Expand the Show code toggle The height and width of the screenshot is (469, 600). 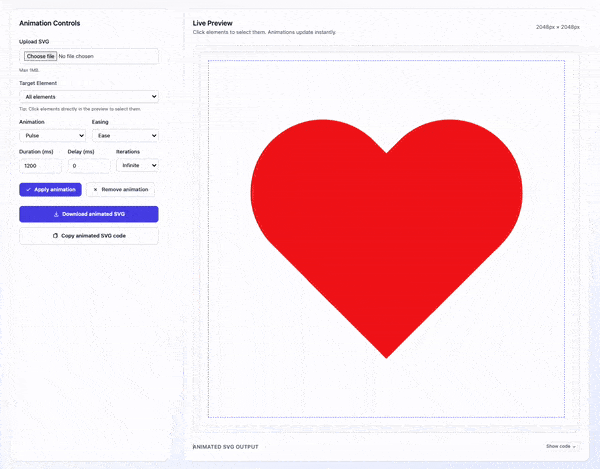561,446
